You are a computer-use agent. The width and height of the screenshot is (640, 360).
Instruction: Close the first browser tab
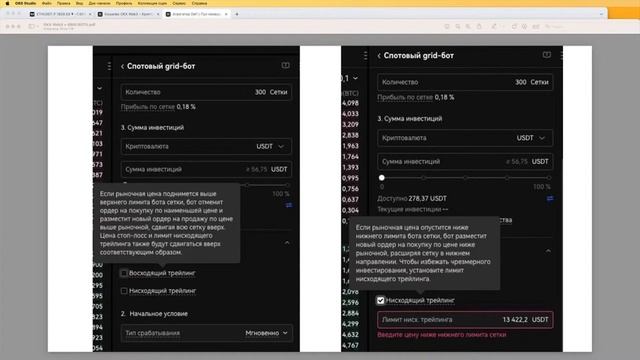coord(90,14)
